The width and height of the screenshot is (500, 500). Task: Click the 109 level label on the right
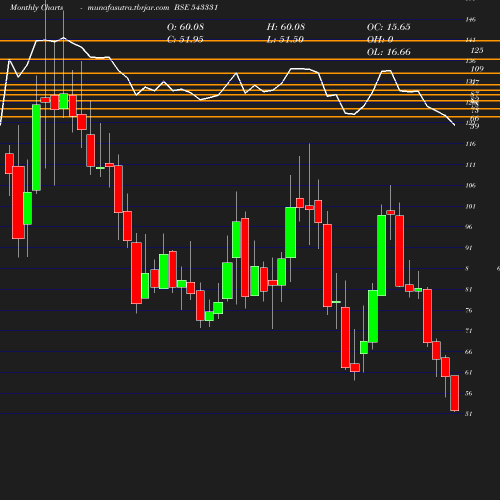(x=477, y=69)
